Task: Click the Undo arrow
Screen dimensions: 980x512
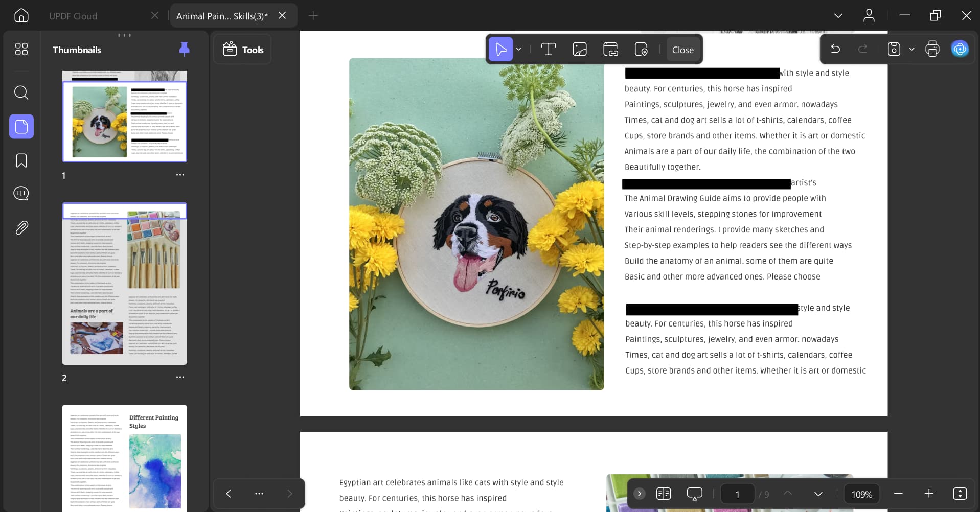Action: click(835, 49)
